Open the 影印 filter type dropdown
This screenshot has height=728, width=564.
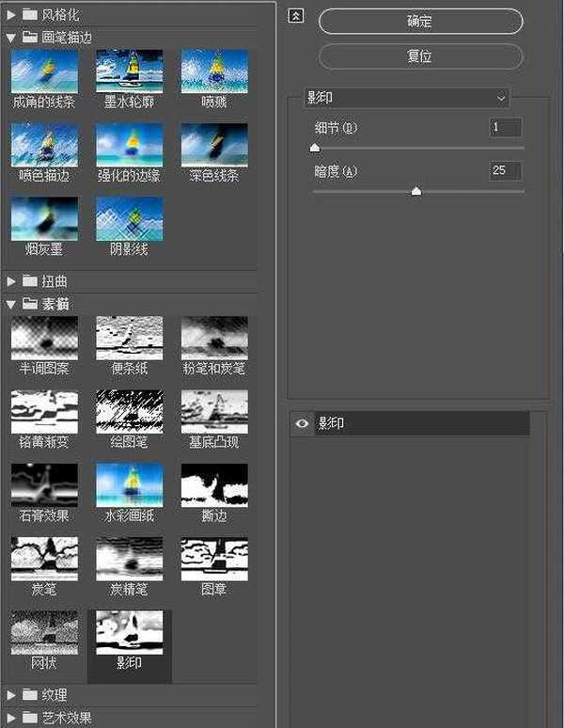coord(407,97)
